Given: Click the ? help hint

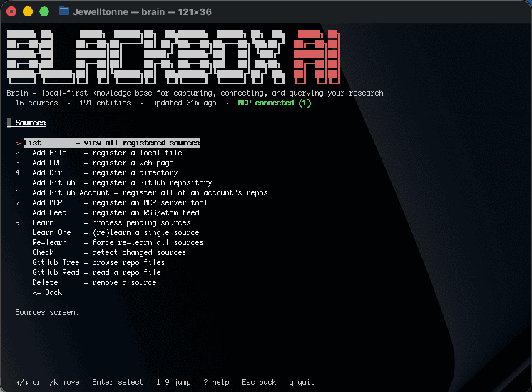Looking at the screenshot, I should tap(216, 382).
